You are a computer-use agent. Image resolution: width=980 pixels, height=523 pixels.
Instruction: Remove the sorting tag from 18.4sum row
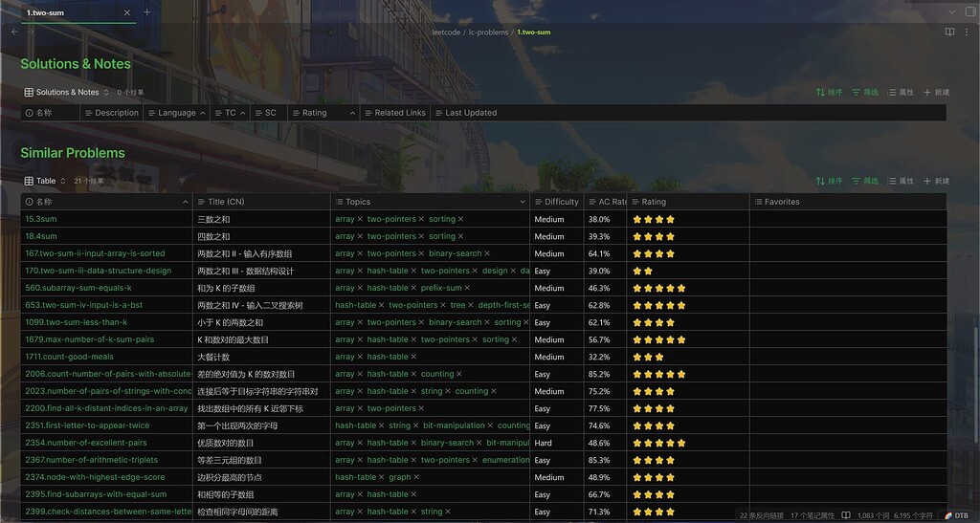tap(460, 236)
